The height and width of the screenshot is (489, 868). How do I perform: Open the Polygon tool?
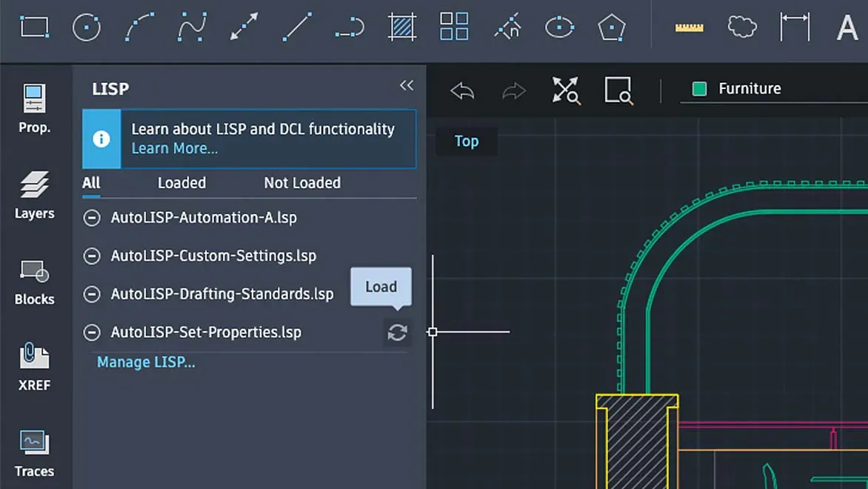612,27
